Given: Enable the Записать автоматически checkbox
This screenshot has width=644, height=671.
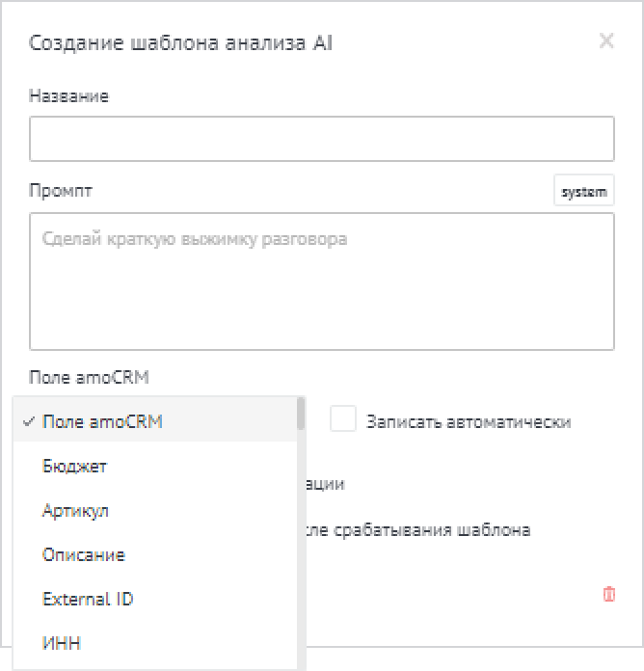Looking at the screenshot, I should click(x=343, y=419).
